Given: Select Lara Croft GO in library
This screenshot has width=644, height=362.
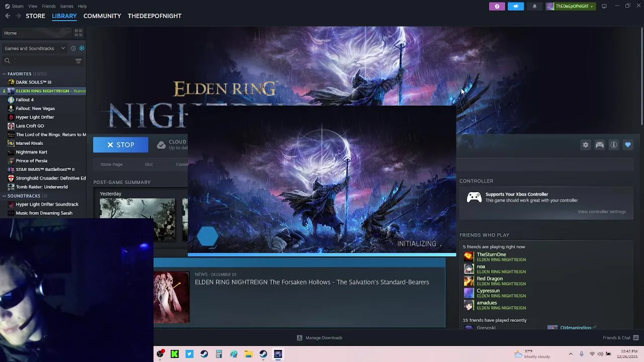Looking at the screenshot, I should click(30, 126).
